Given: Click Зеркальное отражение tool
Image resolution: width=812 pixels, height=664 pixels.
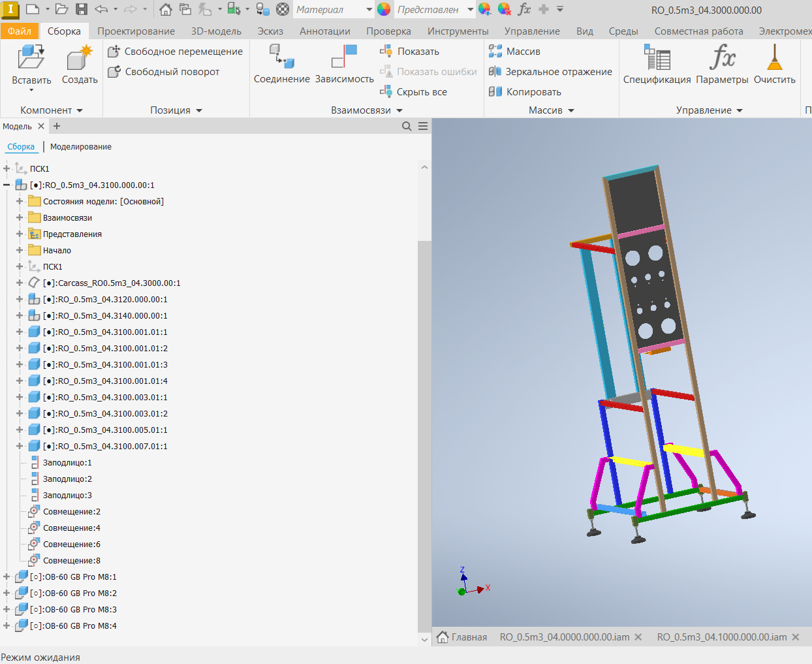Looking at the screenshot, I should tap(550, 72).
